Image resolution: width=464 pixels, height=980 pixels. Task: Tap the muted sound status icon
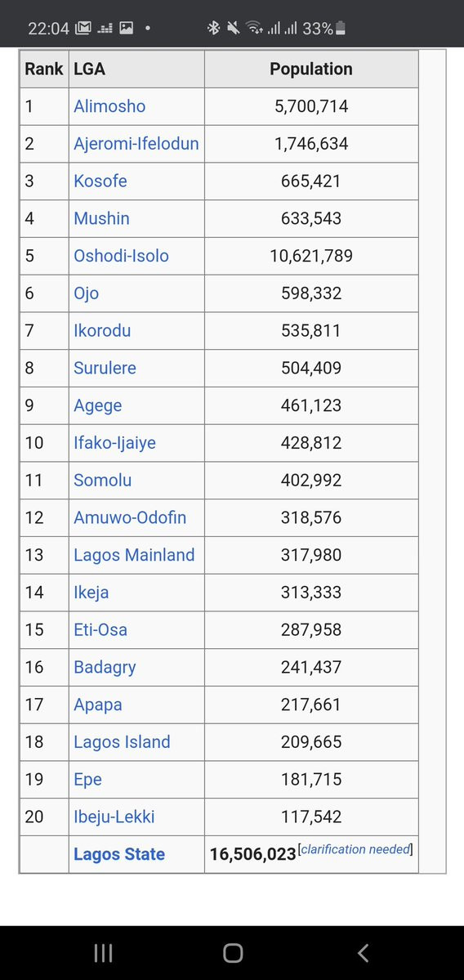(233, 28)
